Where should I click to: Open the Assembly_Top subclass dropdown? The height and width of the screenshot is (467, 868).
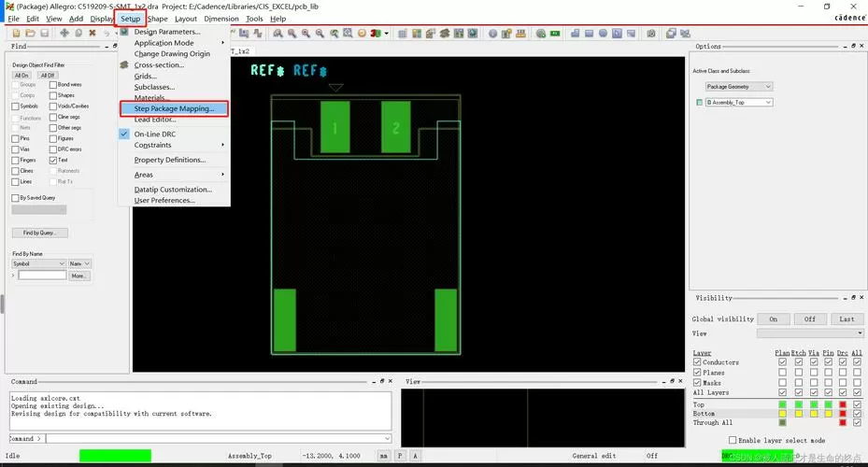[739, 103]
